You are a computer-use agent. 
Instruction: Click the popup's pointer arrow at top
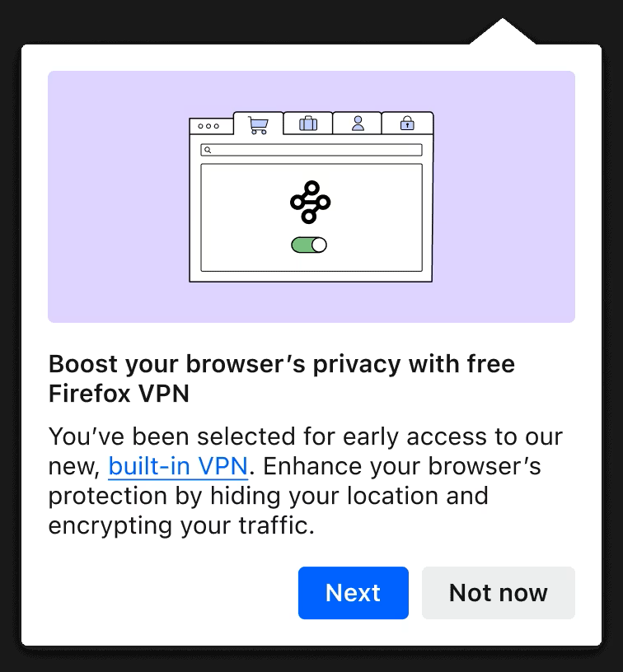[x=502, y=32]
